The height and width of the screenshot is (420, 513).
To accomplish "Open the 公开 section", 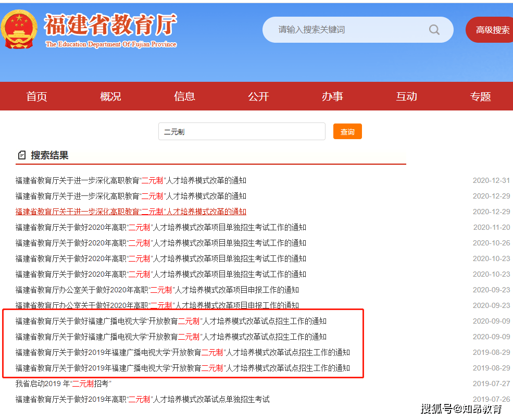I will 258,96.
